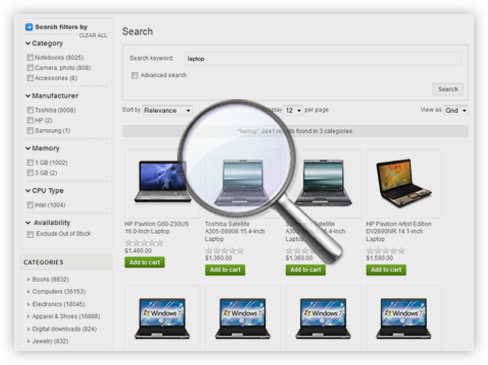Check the Samsung (1) filter

pos(30,130)
